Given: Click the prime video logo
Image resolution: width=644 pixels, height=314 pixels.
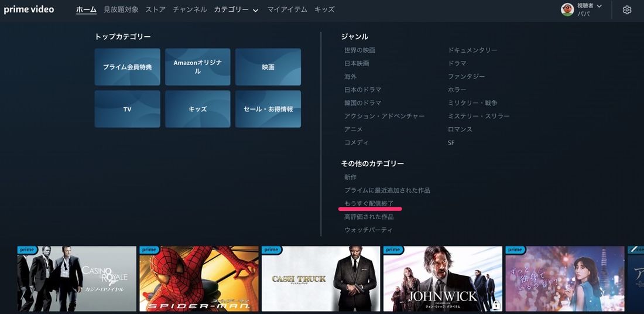Looking at the screenshot, I should point(29,9).
